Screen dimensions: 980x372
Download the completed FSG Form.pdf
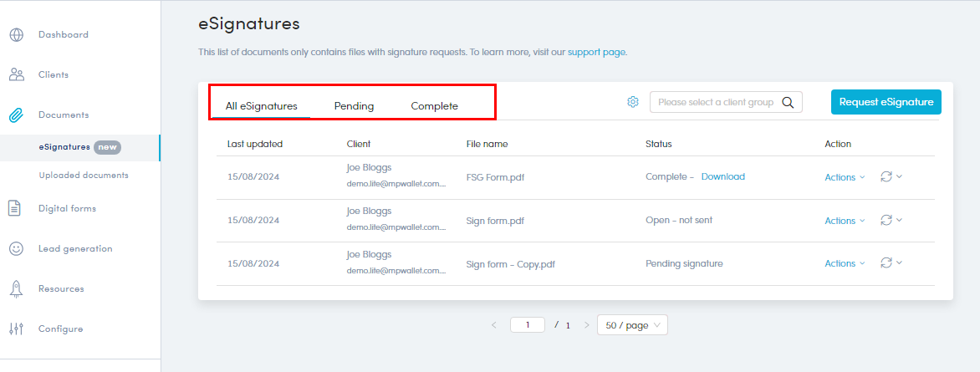[x=722, y=177]
